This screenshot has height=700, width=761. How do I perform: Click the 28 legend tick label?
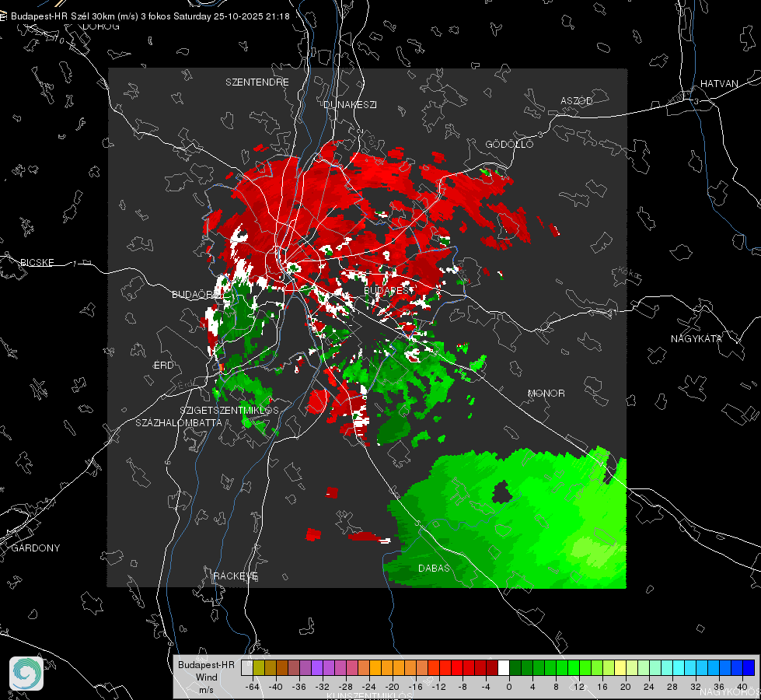coord(672,687)
